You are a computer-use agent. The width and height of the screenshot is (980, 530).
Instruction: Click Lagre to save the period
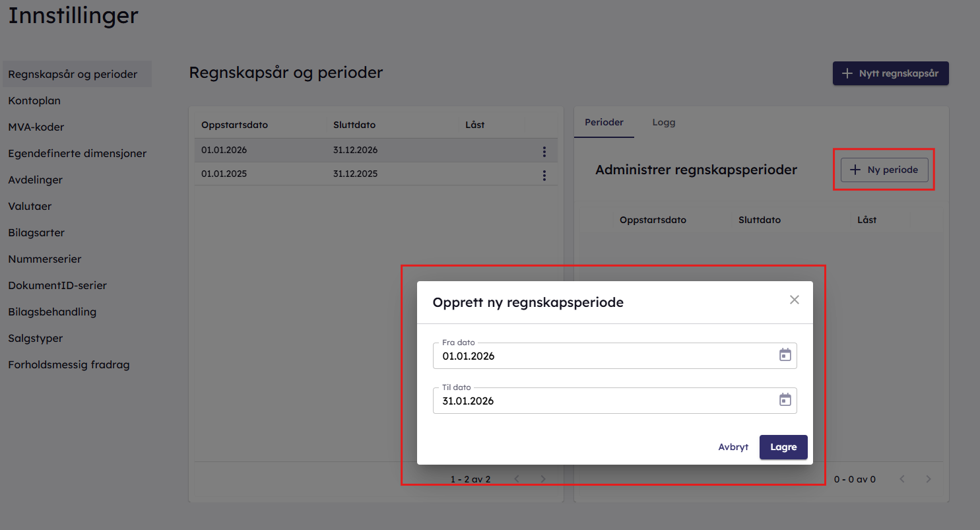(x=783, y=447)
